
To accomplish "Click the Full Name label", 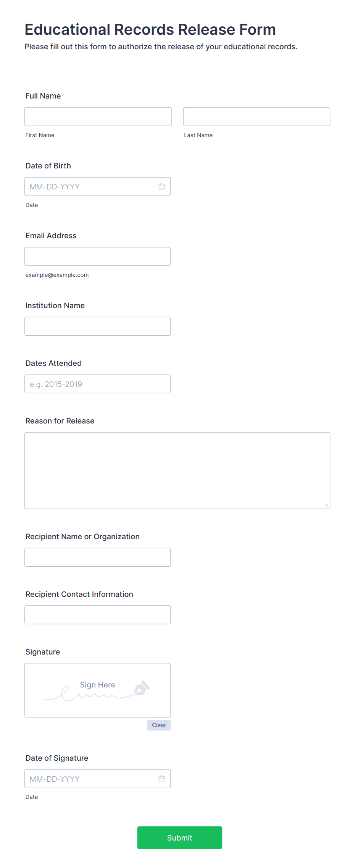I will 43,96.
